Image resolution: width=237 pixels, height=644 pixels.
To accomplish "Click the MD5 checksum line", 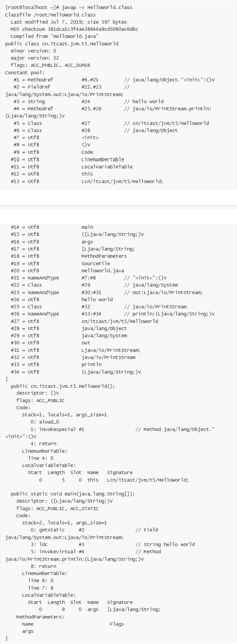I will click(74, 29).
